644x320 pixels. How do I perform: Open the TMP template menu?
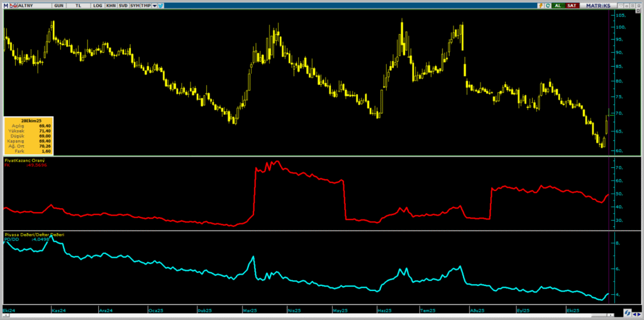146,5
